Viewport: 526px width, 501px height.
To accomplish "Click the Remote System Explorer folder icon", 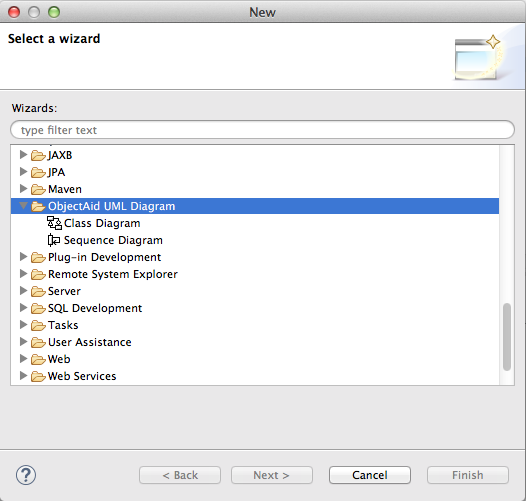I will point(38,274).
